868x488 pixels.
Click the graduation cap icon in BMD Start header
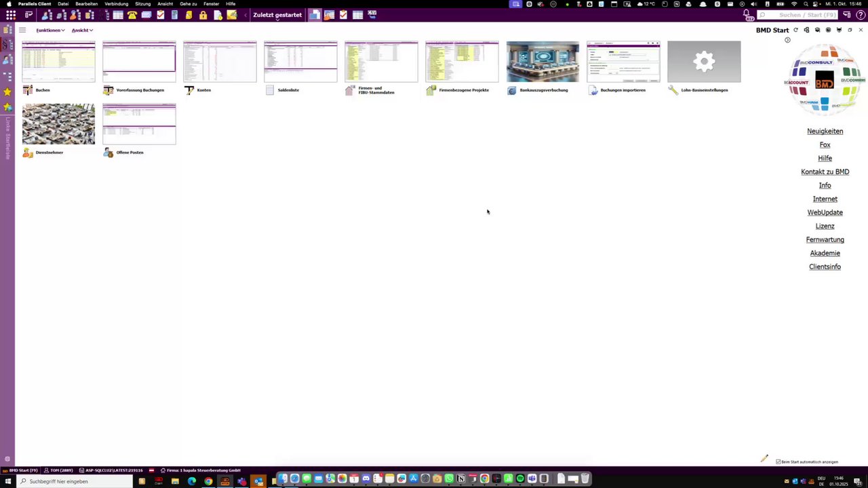(817, 30)
